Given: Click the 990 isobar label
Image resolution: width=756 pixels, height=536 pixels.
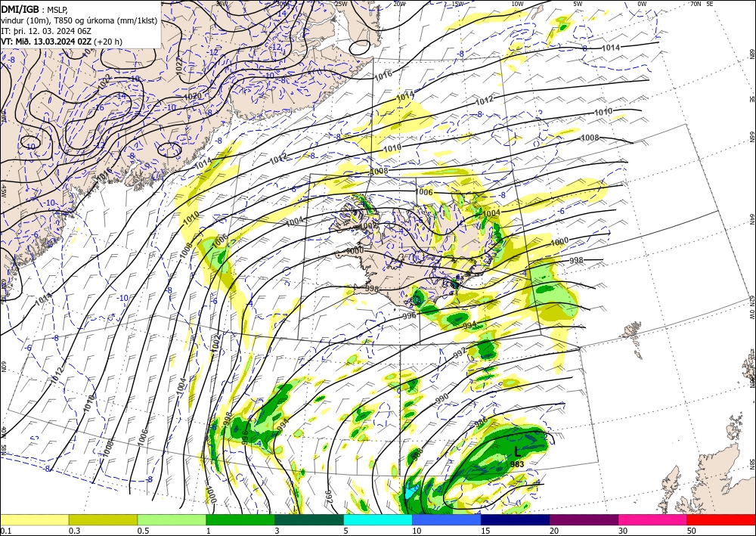Looking at the screenshot, I should point(442,398).
